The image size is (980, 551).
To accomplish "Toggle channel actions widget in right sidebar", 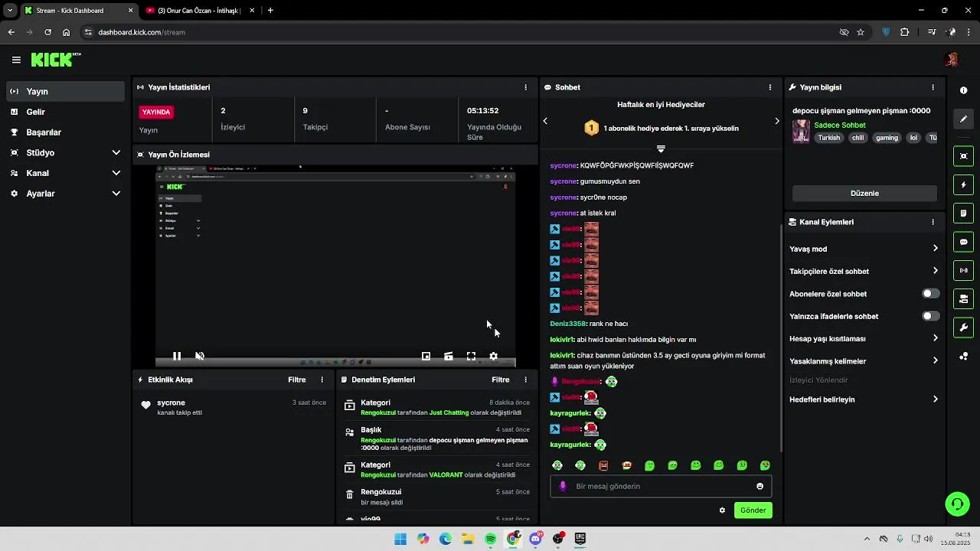I will (x=963, y=298).
